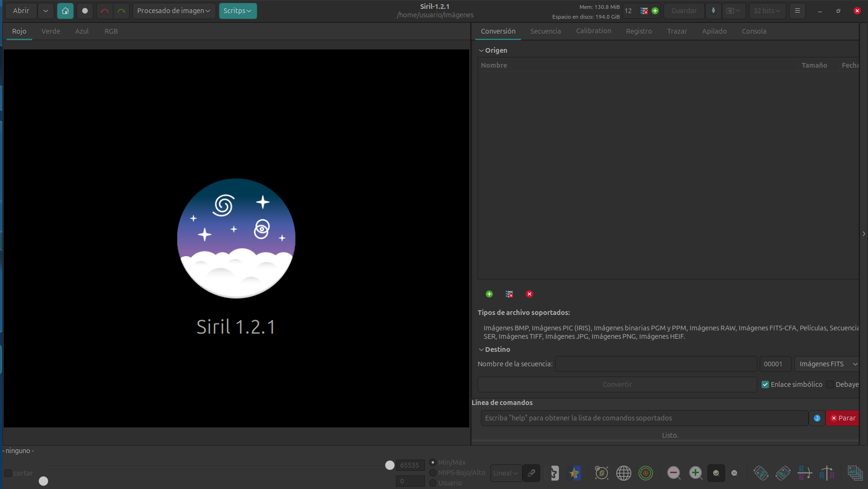868x489 pixels.
Task: Click the rotate clockwise image icon
Action: 783,473
